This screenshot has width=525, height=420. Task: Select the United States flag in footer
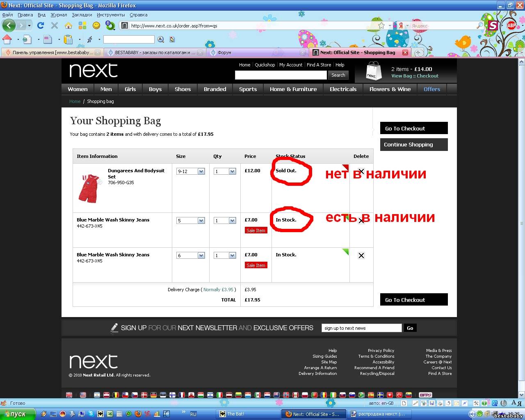(83, 395)
